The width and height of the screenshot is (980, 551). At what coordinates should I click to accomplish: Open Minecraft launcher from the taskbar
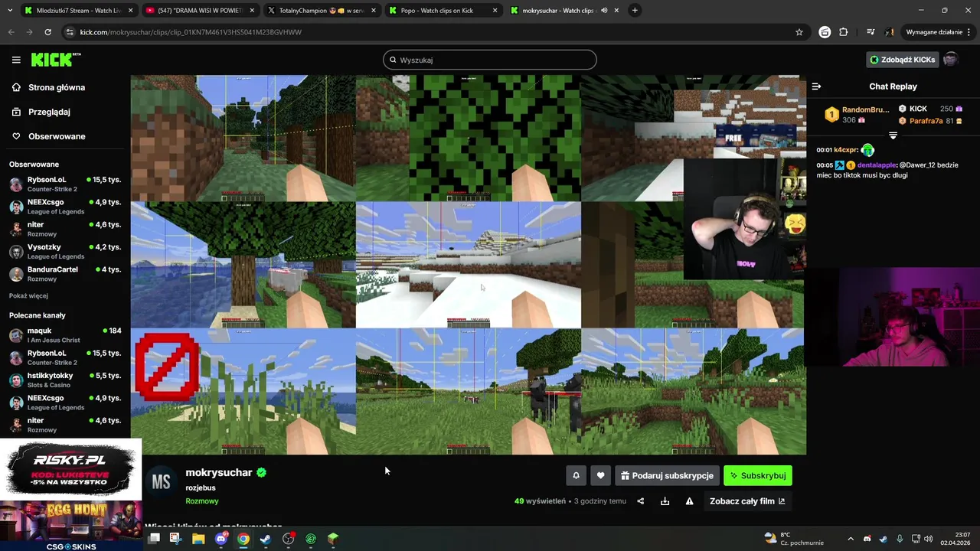(333, 539)
